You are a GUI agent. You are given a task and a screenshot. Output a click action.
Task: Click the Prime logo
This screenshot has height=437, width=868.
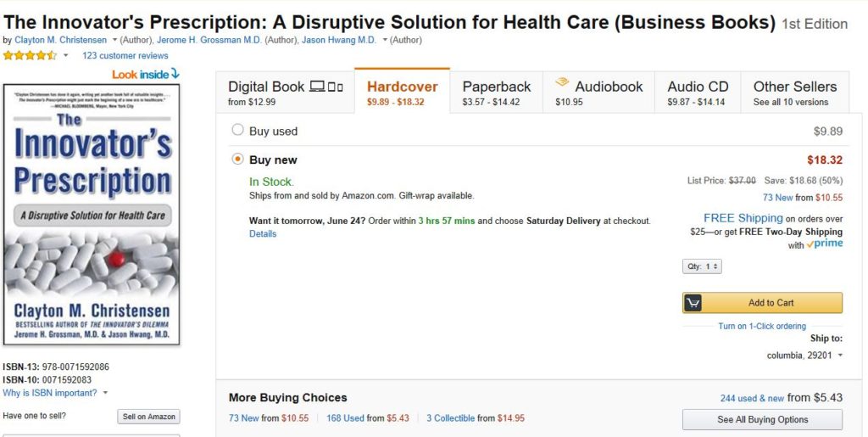coord(825,244)
